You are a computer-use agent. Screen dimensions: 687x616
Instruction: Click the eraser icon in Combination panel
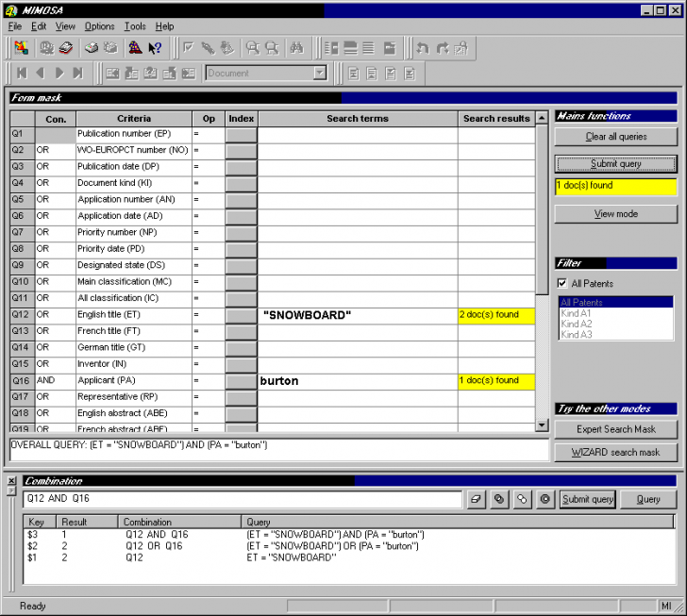point(476,499)
